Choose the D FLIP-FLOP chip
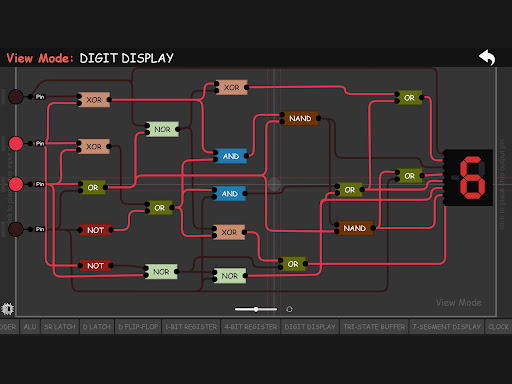 [138, 327]
